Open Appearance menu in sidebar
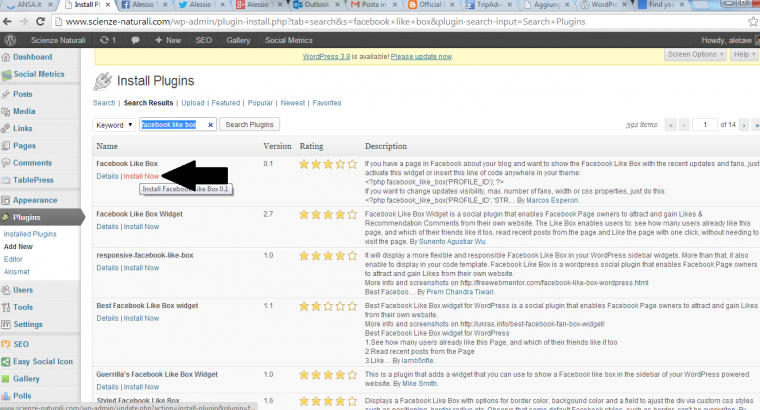 pos(35,200)
